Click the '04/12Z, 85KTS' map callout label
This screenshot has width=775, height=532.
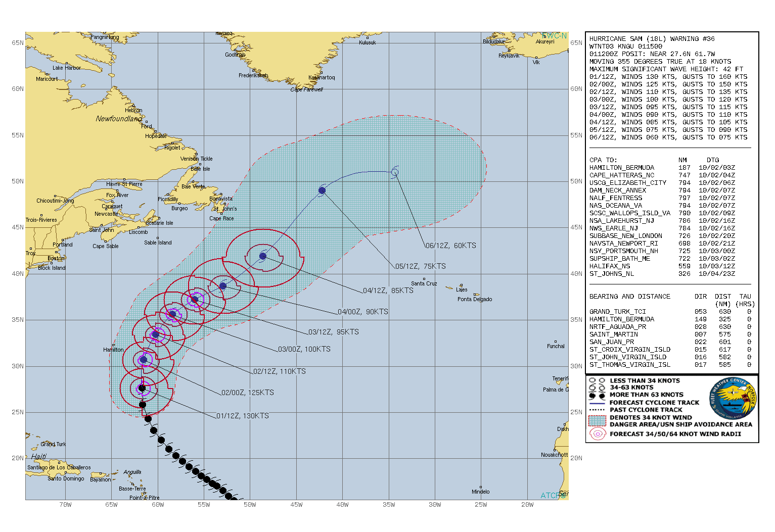click(x=388, y=291)
